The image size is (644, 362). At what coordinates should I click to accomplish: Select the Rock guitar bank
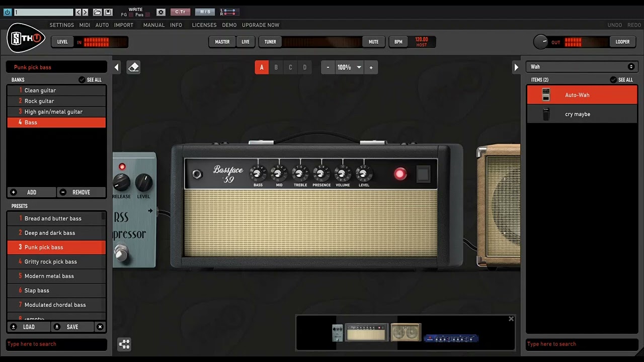[56, 101]
